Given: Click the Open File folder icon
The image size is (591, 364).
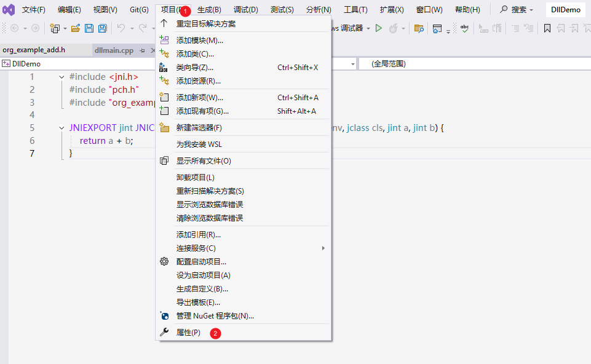Looking at the screenshot, I should (x=76, y=28).
